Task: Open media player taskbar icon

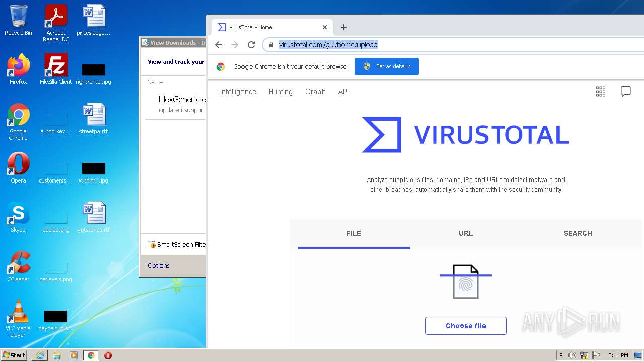Action: [x=74, y=355]
